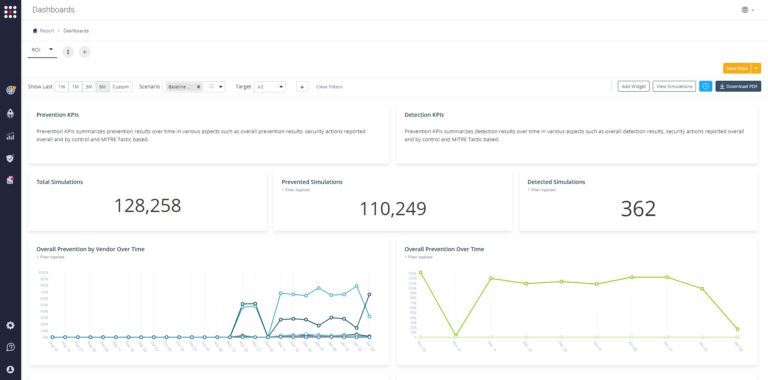
Task: Open the help chat icon in the sidebar
Action: [10, 347]
